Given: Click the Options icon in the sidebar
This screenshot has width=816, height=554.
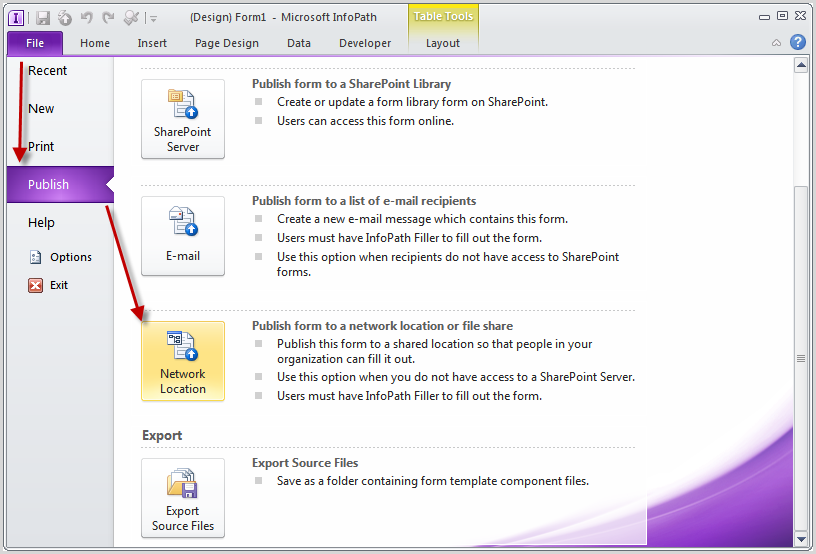Looking at the screenshot, I should pos(35,257).
